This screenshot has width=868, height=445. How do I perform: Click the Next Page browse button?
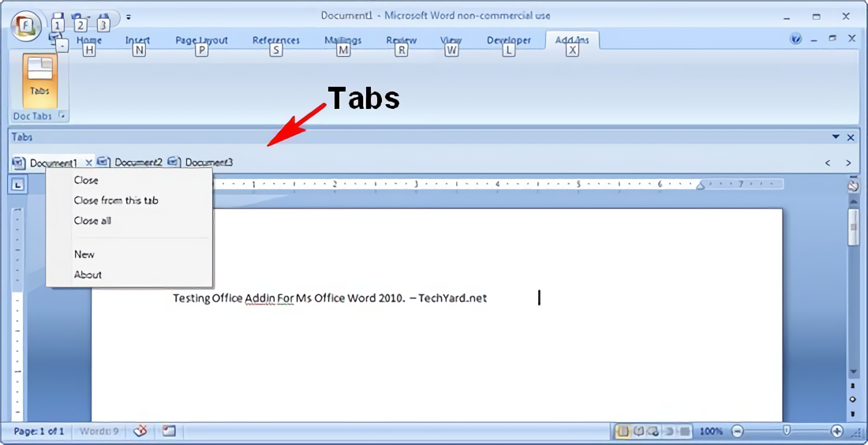pos(853,413)
